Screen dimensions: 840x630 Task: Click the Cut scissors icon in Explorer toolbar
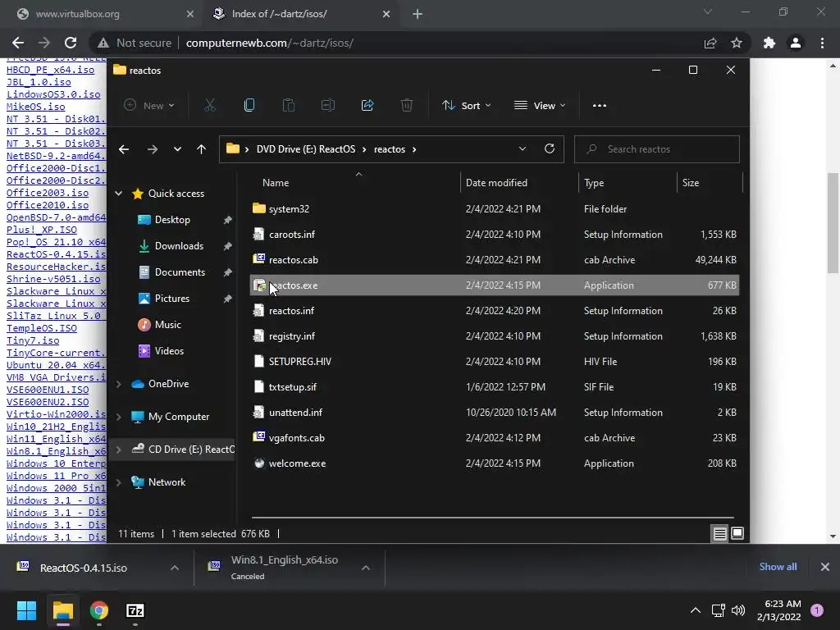point(209,106)
